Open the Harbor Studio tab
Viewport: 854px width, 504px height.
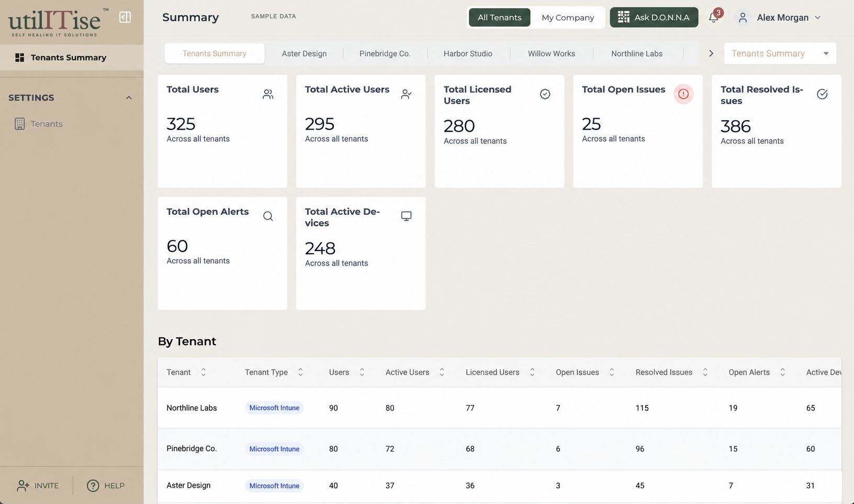pyautogui.click(x=468, y=53)
